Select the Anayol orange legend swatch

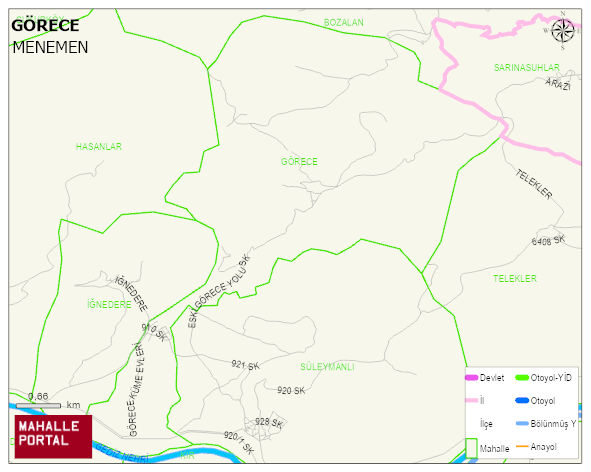click(x=522, y=446)
